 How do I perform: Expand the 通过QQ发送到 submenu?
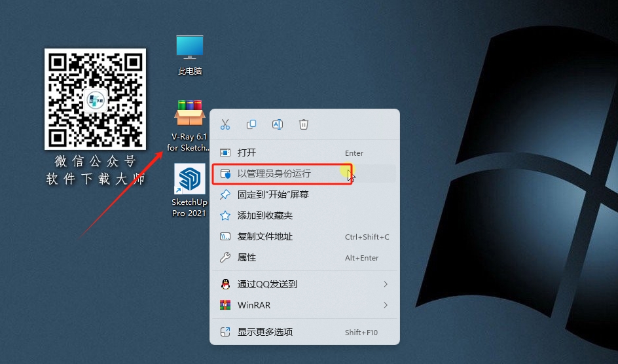click(x=304, y=284)
